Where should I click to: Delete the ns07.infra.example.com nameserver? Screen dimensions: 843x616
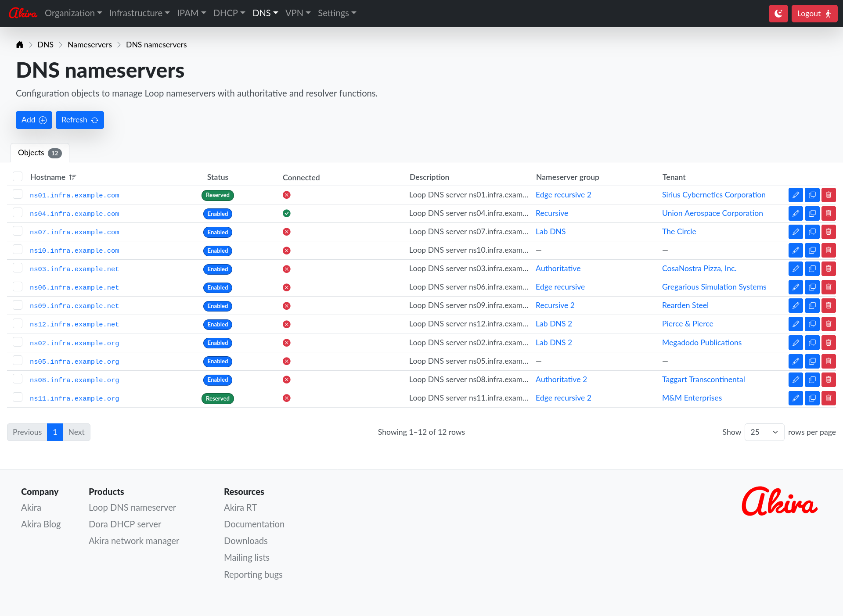click(829, 232)
